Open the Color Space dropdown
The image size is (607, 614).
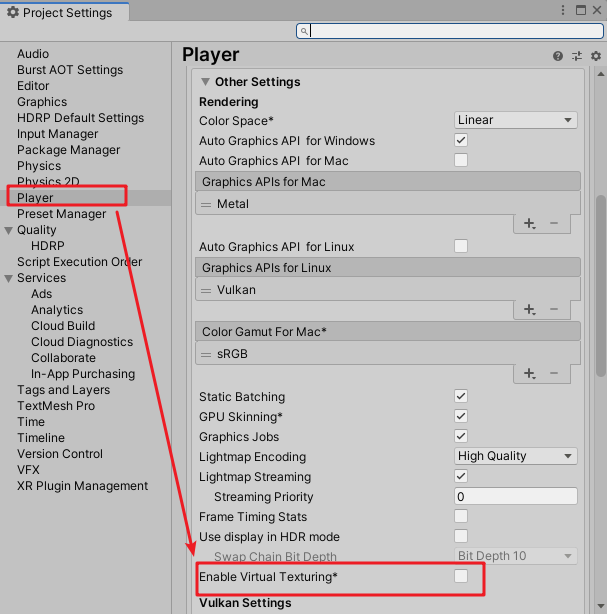515,120
